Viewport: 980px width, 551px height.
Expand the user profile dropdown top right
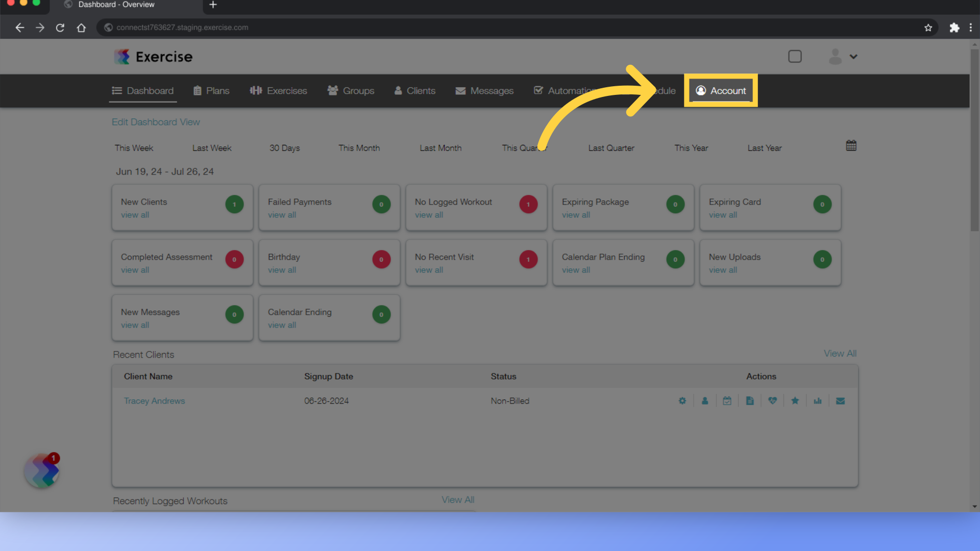[842, 57]
